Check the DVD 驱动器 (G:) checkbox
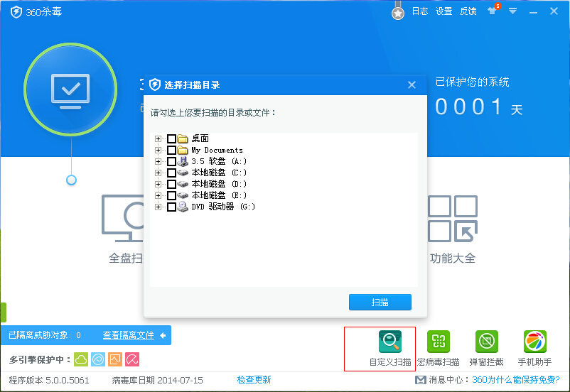Image resolution: width=570 pixels, height=392 pixels. 171,207
